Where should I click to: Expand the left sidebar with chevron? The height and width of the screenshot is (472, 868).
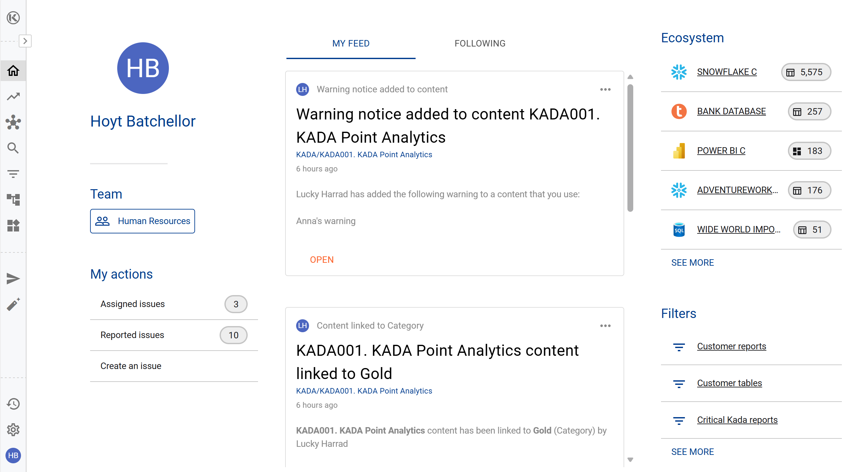(25, 41)
